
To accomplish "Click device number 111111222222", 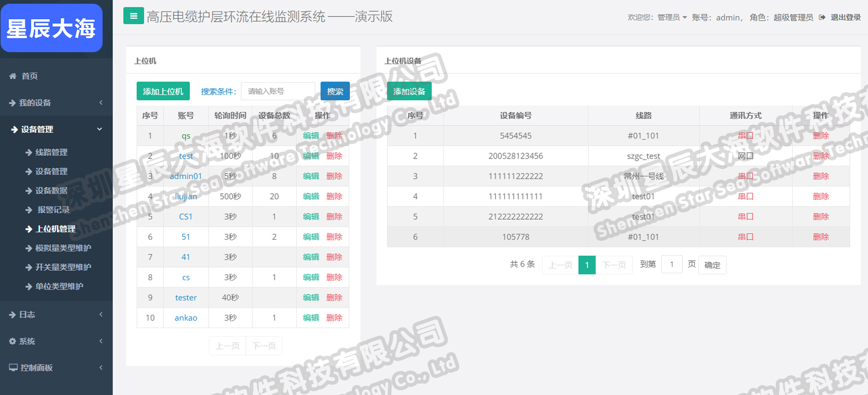I will tap(516, 176).
